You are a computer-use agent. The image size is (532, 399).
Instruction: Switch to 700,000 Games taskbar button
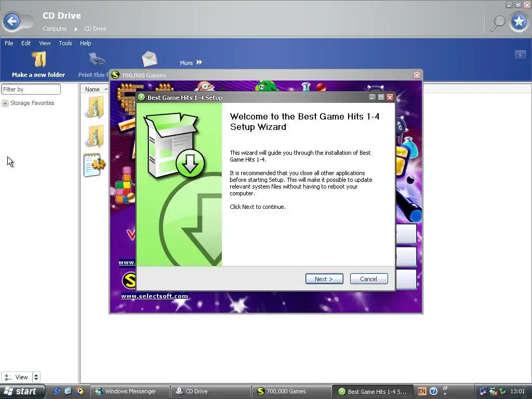(x=291, y=391)
